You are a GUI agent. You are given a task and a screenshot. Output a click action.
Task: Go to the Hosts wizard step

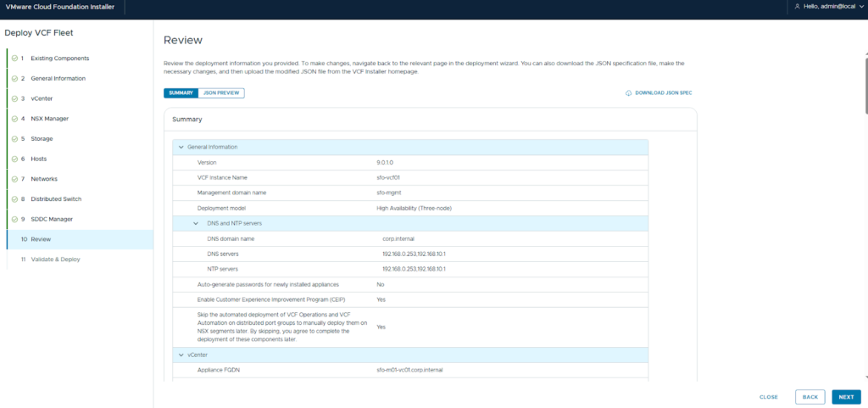38,159
